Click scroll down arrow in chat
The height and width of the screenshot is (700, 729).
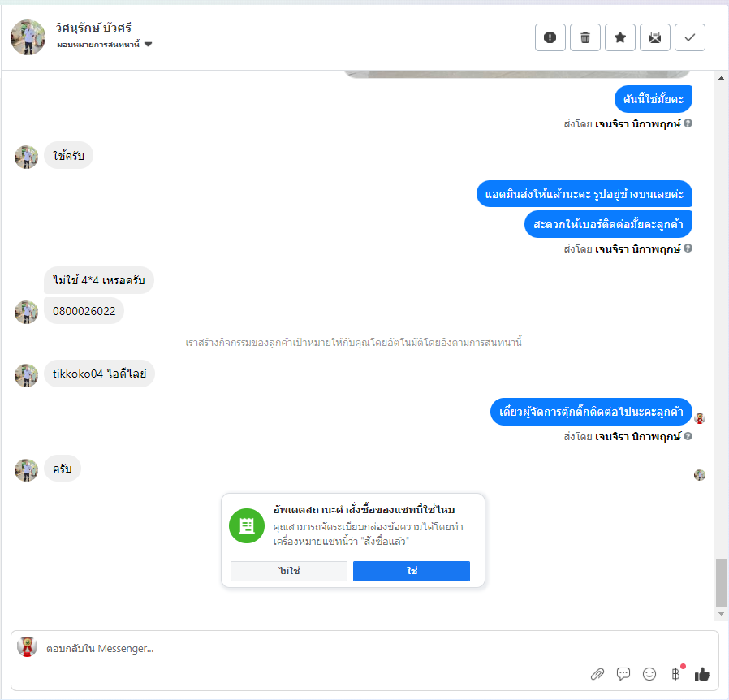tap(721, 614)
